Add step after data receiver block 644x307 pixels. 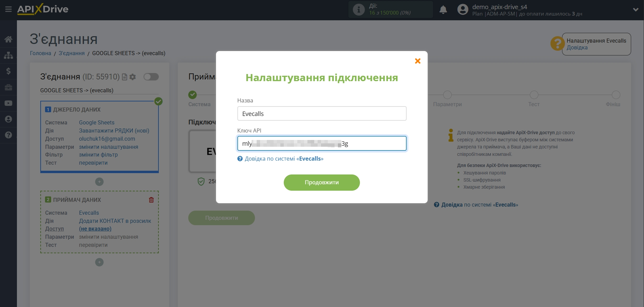coord(99,262)
